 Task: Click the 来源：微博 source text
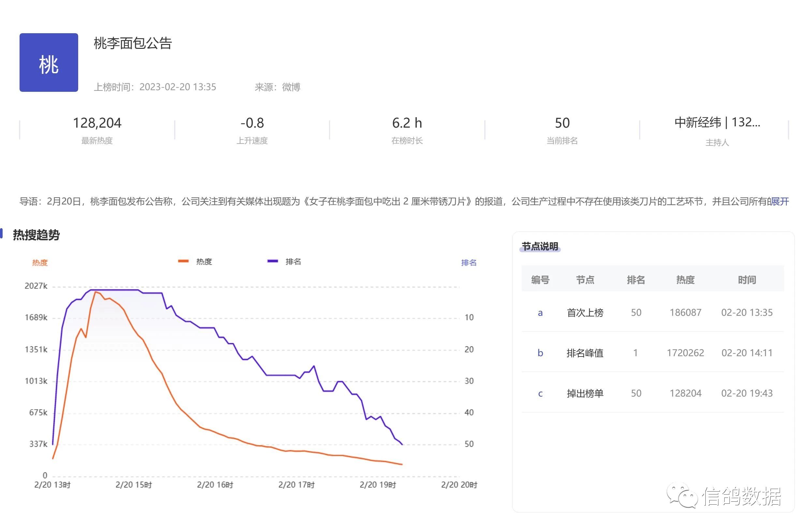pyautogui.click(x=277, y=87)
